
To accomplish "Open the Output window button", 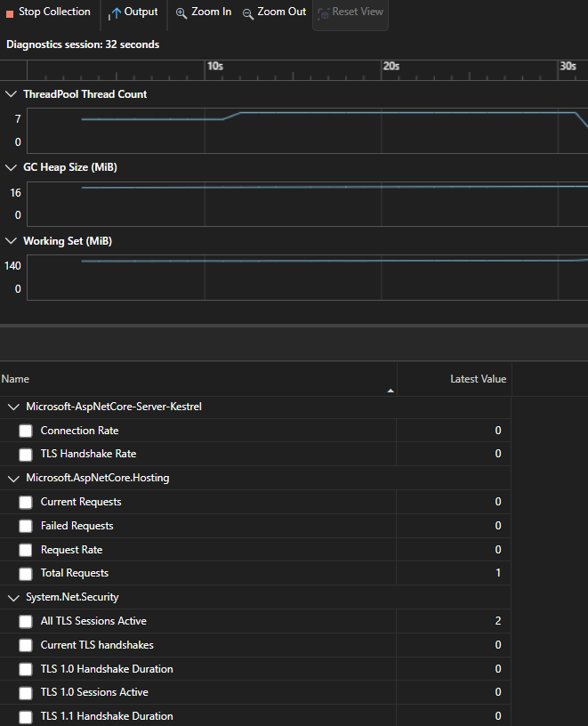I will point(133,12).
